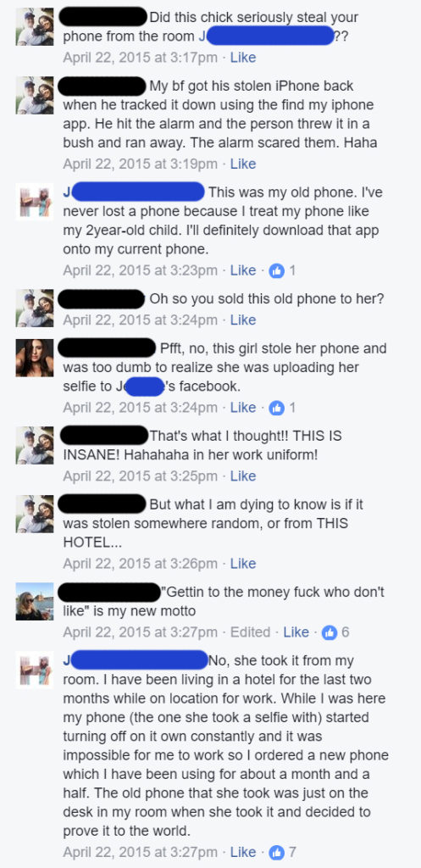Like the 3:23pm old phone comment
Image resolution: width=421 pixels, height=868 pixels.
click(243, 270)
